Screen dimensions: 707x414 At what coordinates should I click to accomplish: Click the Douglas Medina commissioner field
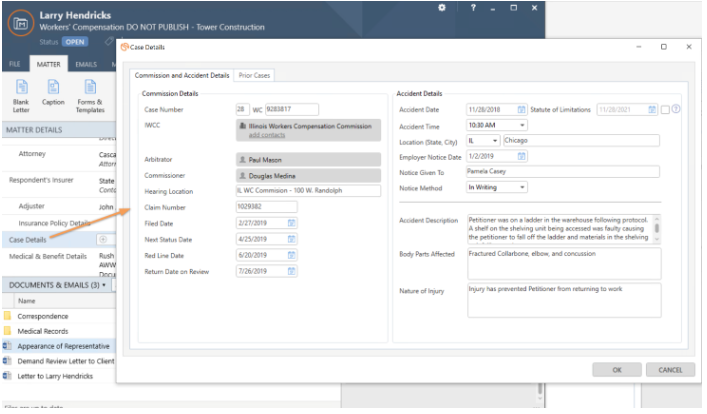point(308,176)
